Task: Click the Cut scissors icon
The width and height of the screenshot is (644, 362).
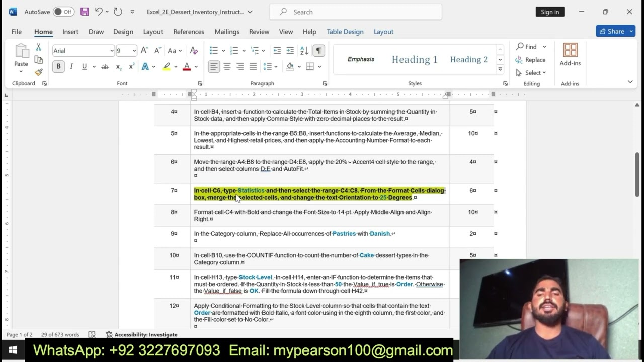Action: point(39,47)
